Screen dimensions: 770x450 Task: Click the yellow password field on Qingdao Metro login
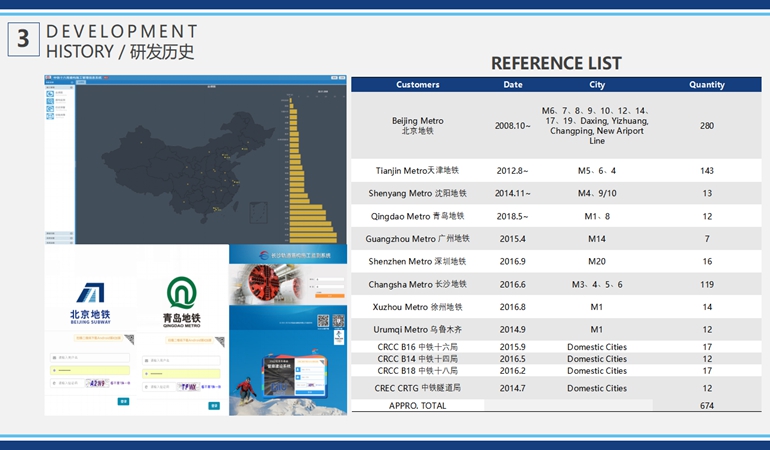[x=181, y=374]
